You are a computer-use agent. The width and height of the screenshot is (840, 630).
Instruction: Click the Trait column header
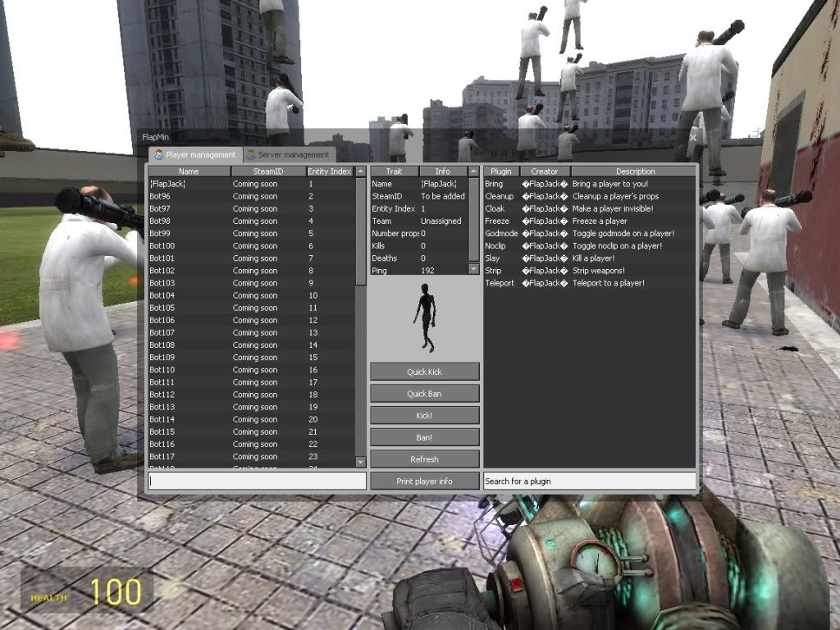[395, 171]
